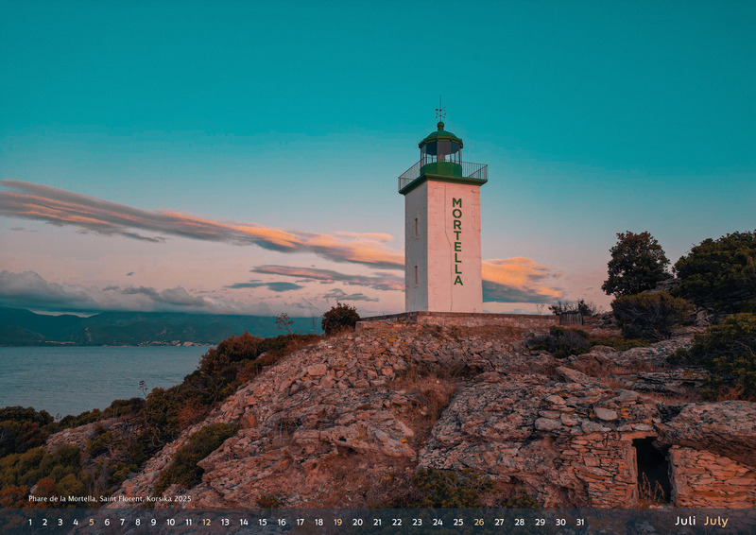Select the highlighted date 5
Image resolution: width=756 pixels, height=535 pixels.
(91, 522)
